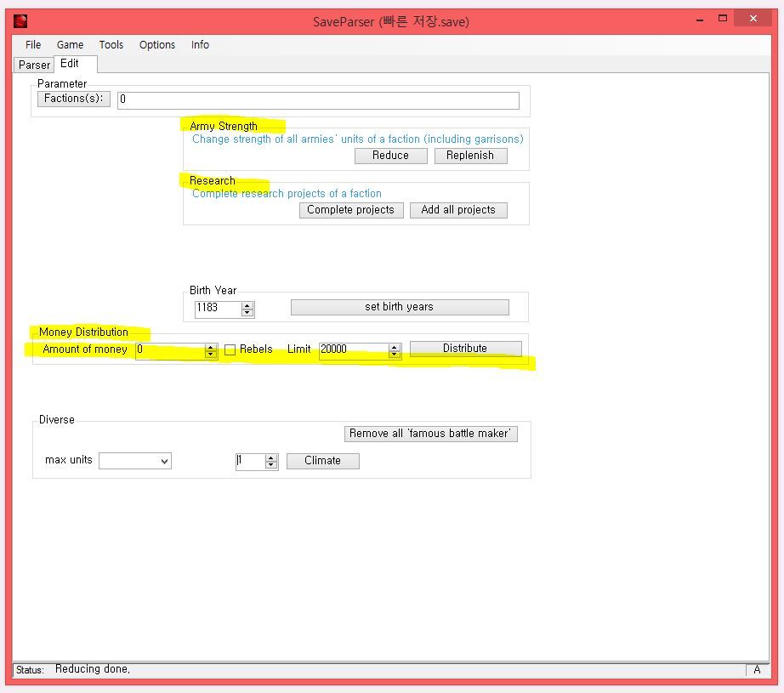Click Remove all 'famous battle maker' button
The image size is (784, 693).
[430, 434]
